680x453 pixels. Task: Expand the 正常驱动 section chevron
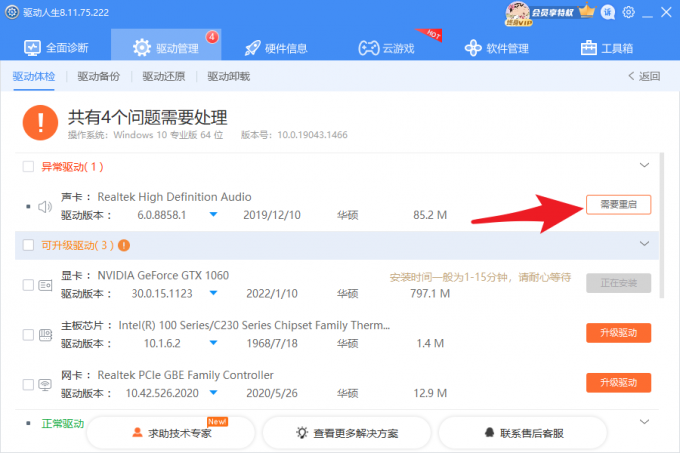(644, 422)
